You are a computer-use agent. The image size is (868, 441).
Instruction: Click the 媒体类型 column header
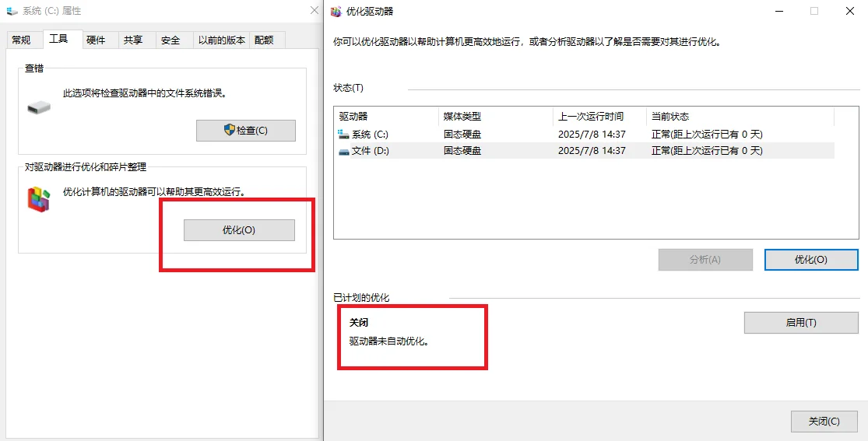495,117
